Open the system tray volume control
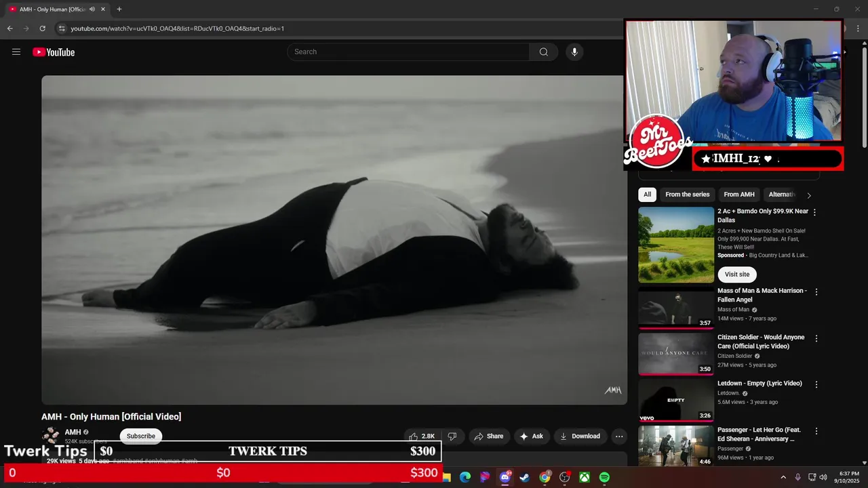The height and width of the screenshot is (488, 868). point(823,478)
